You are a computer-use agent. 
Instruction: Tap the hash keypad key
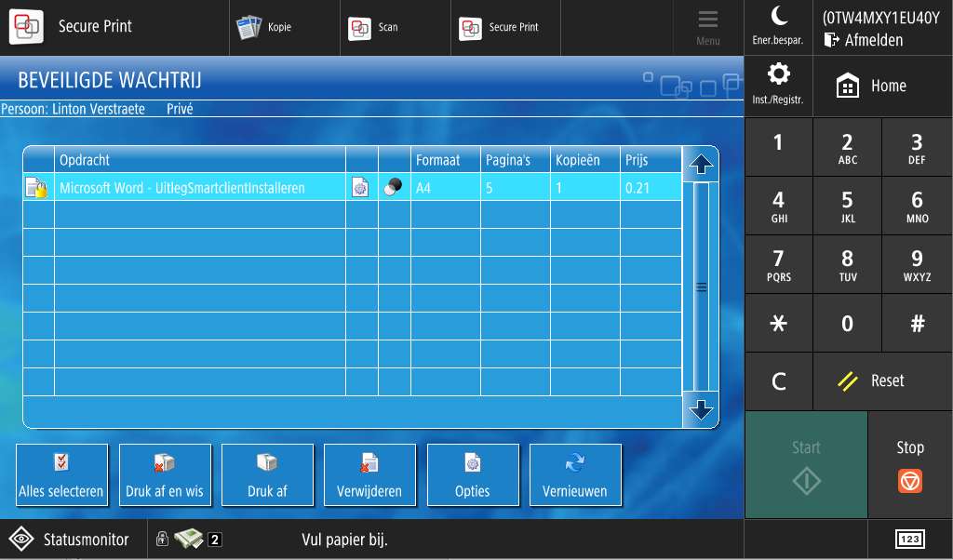[917, 323]
